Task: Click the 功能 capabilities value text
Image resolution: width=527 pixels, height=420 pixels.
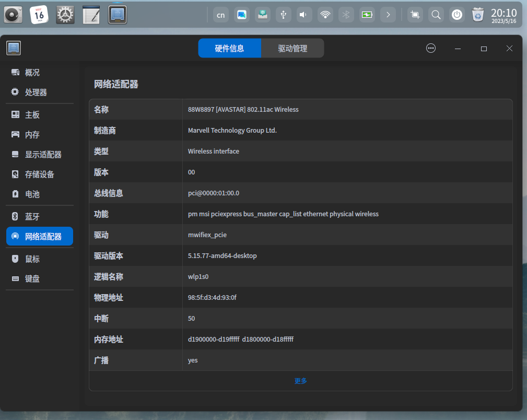Action: (283, 214)
